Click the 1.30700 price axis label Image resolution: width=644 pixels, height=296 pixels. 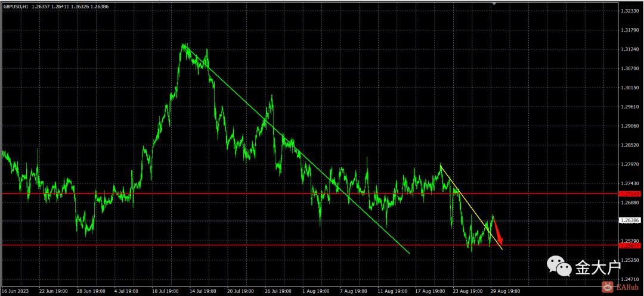(x=630, y=68)
